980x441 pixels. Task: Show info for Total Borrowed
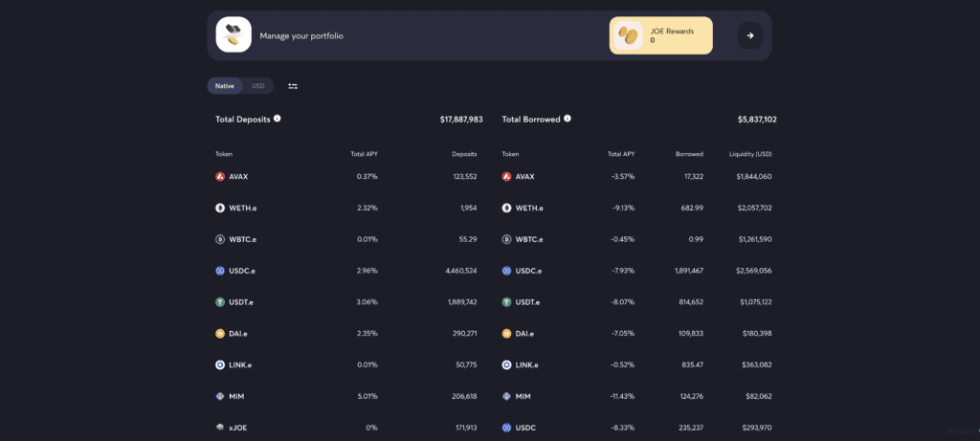coord(568,118)
